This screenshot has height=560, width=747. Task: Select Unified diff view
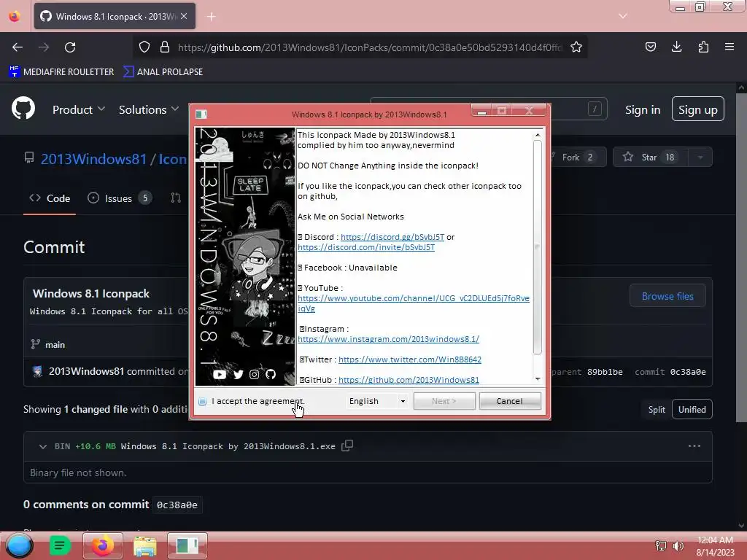point(692,410)
